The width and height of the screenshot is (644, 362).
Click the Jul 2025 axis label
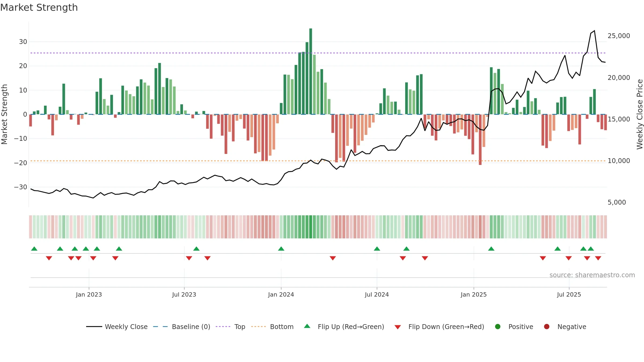point(569,294)
